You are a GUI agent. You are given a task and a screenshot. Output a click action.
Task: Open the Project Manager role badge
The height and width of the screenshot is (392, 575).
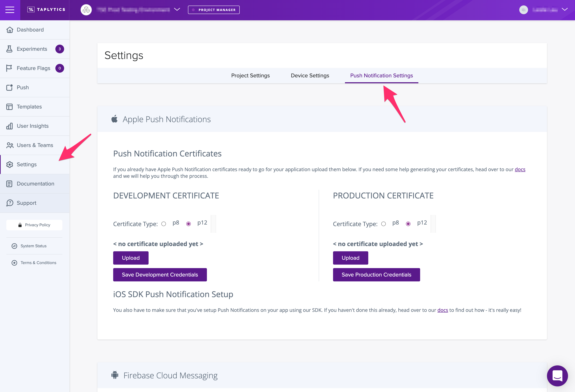tap(214, 10)
